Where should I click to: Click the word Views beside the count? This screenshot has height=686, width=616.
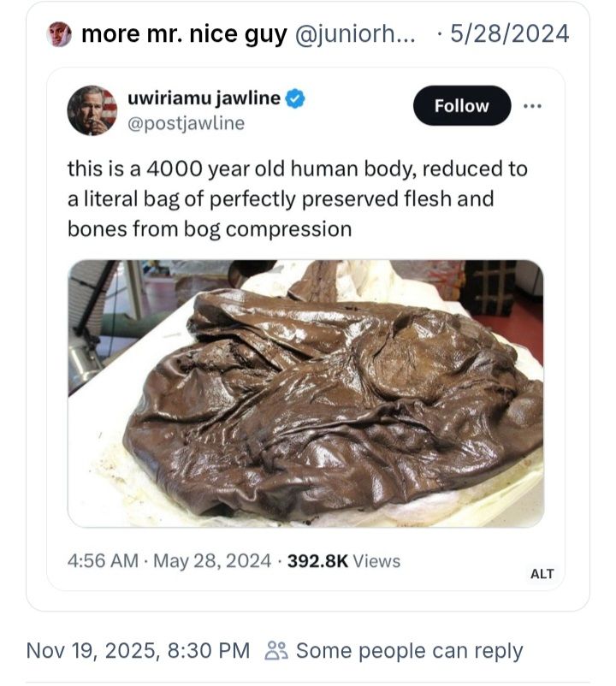pos(376,561)
